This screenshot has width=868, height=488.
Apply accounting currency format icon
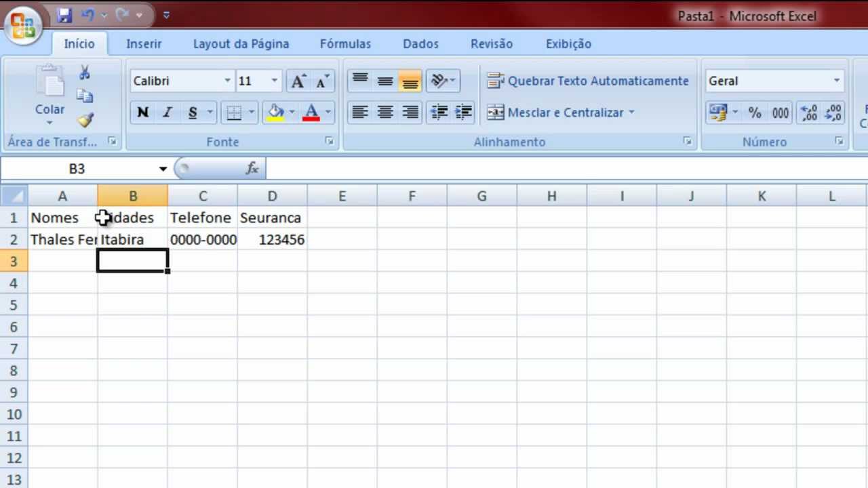click(x=717, y=113)
